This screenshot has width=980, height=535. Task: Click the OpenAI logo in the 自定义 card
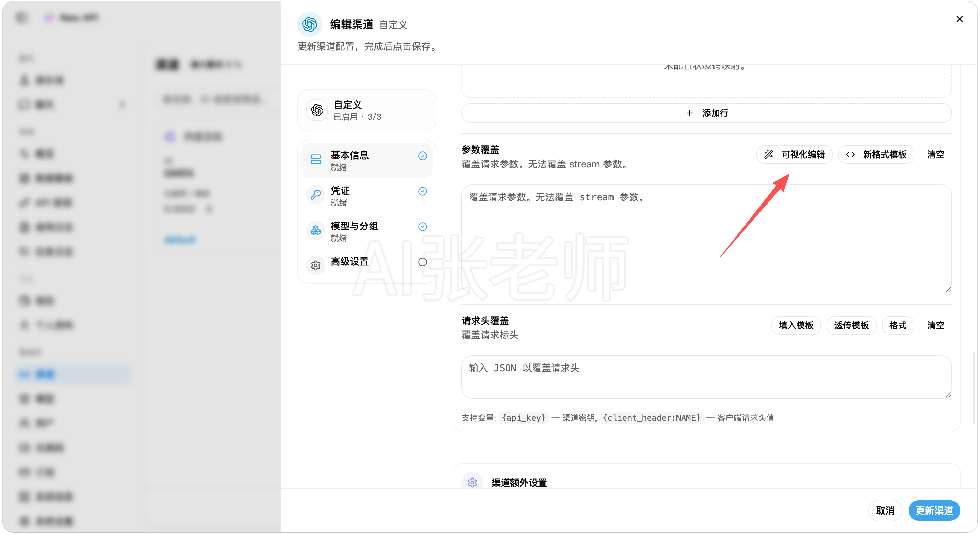click(317, 110)
